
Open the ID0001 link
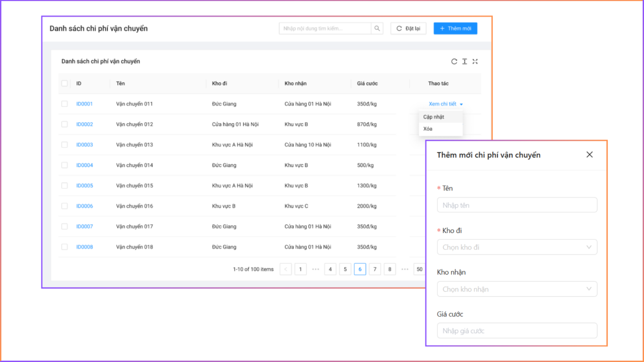click(85, 104)
